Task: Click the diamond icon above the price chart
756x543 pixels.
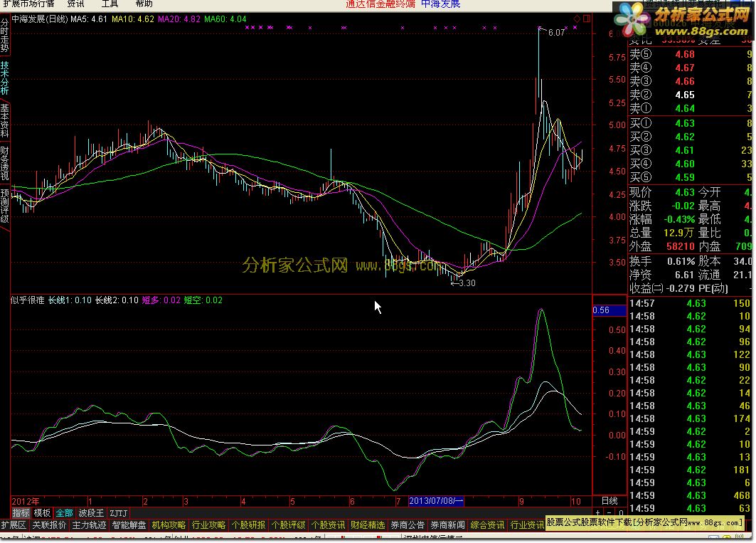Action: point(577,19)
